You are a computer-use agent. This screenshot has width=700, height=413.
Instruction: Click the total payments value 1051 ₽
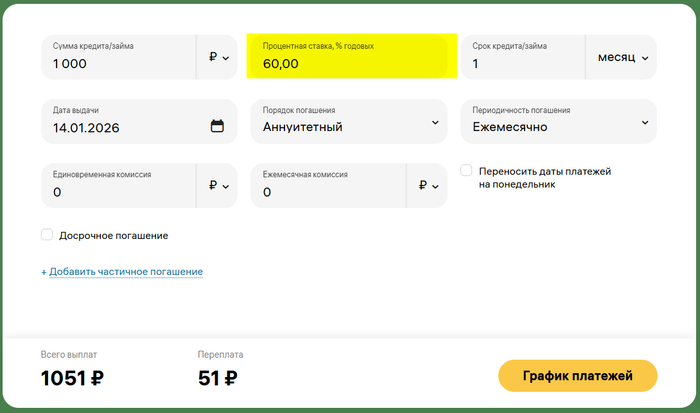pos(72,378)
